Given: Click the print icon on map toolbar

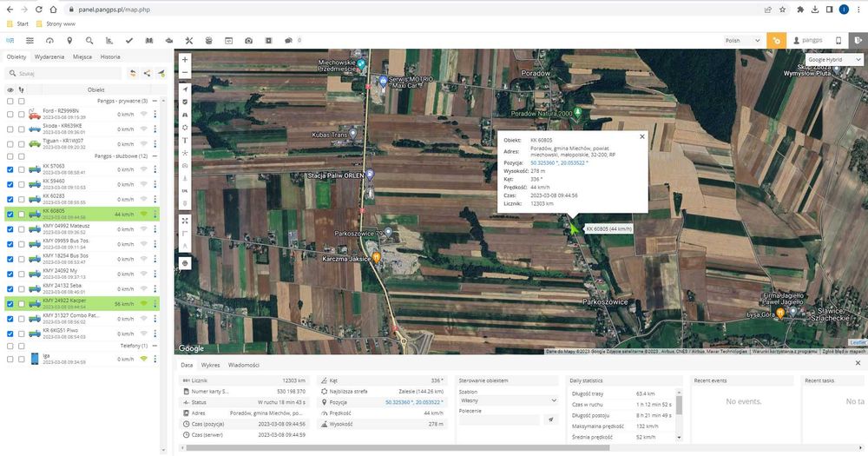Looking at the screenshot, I should coord(185,261).
